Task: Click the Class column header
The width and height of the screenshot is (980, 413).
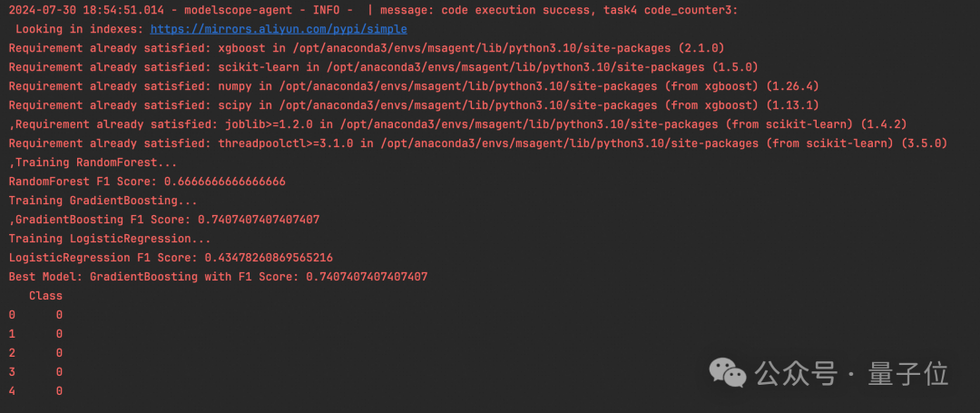Action: point(45,296)
